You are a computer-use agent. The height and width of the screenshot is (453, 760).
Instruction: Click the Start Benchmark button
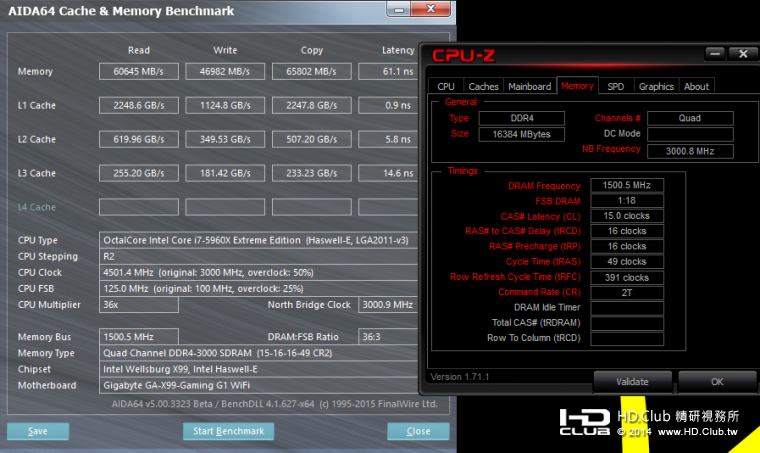tap(228, 431)
